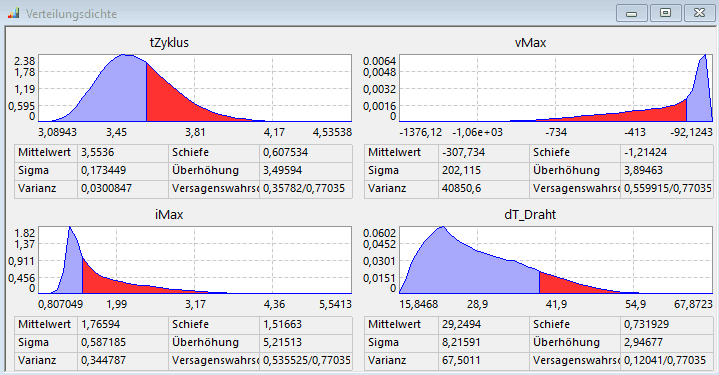Select the iMax chart title
Viewport: 719px width, 375px height.
169,215
